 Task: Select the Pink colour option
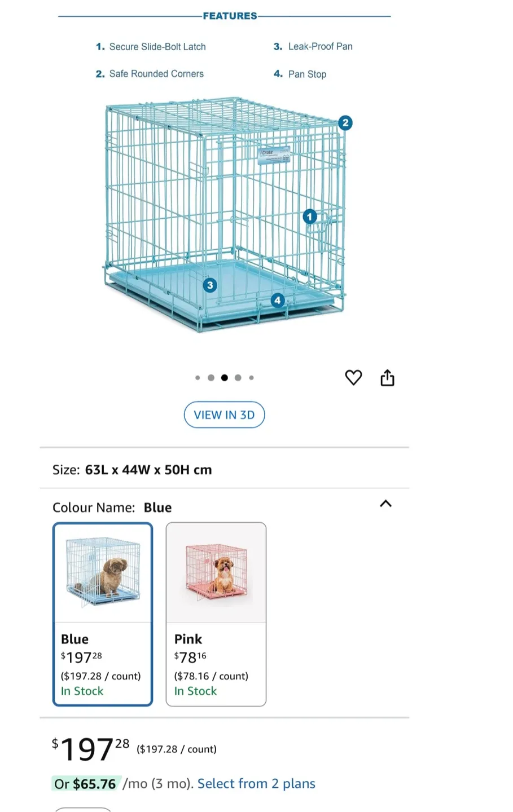point(216,614)
